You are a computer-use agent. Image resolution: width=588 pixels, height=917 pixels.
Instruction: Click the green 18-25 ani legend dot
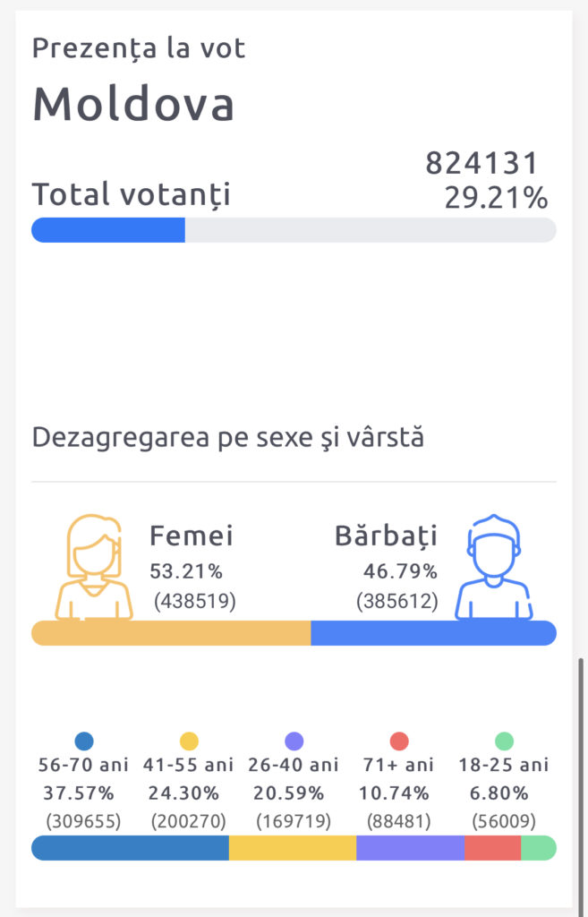pyautogui.click(x=504, y=741)
